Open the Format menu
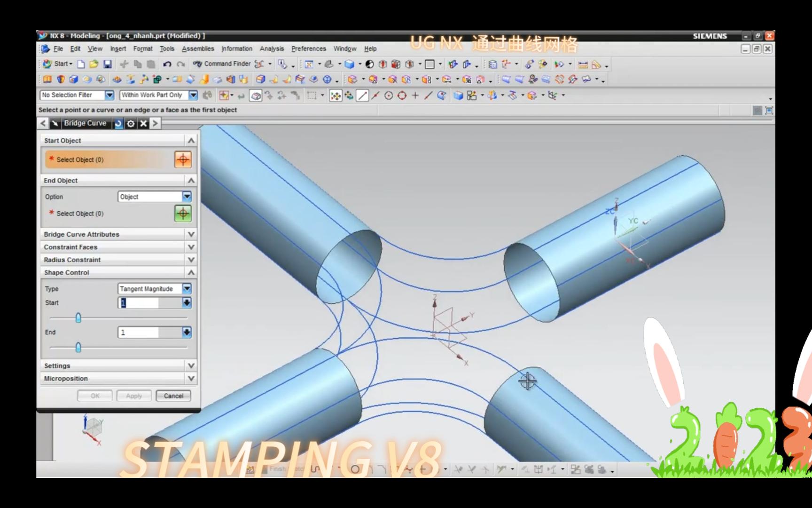812x508 pixels. 143,48
